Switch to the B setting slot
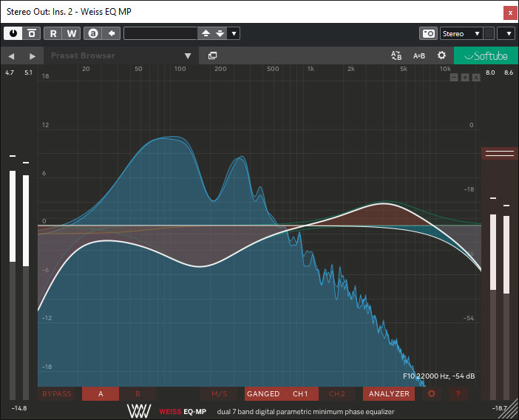The width and height of the screenshot is (519, 420). (138, 393)
